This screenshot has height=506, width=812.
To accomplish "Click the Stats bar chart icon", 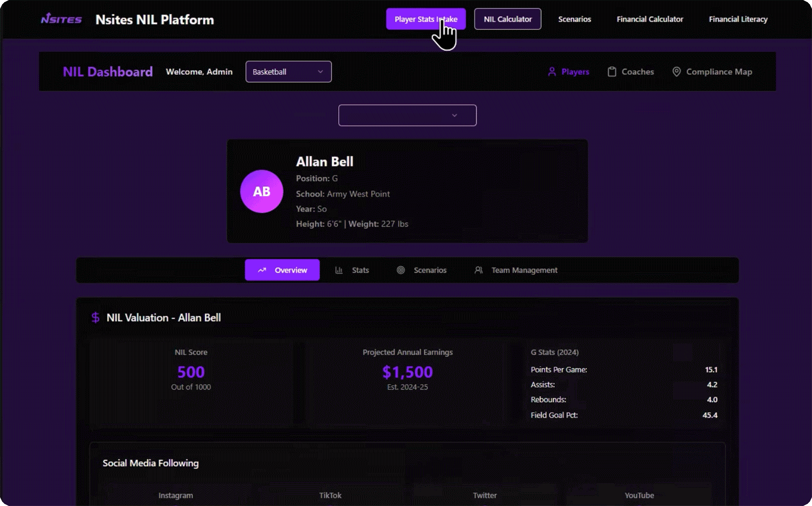I will tap(339, 270).
